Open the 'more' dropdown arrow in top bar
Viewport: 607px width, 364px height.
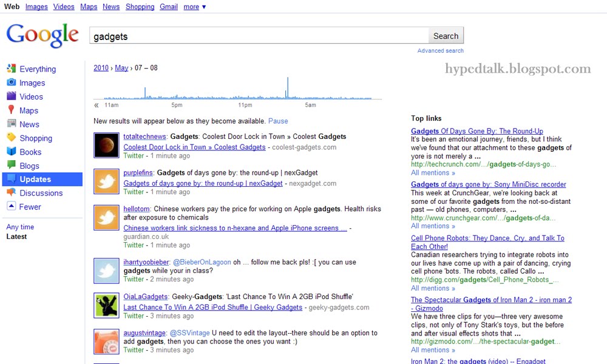(x=204, y=7)
